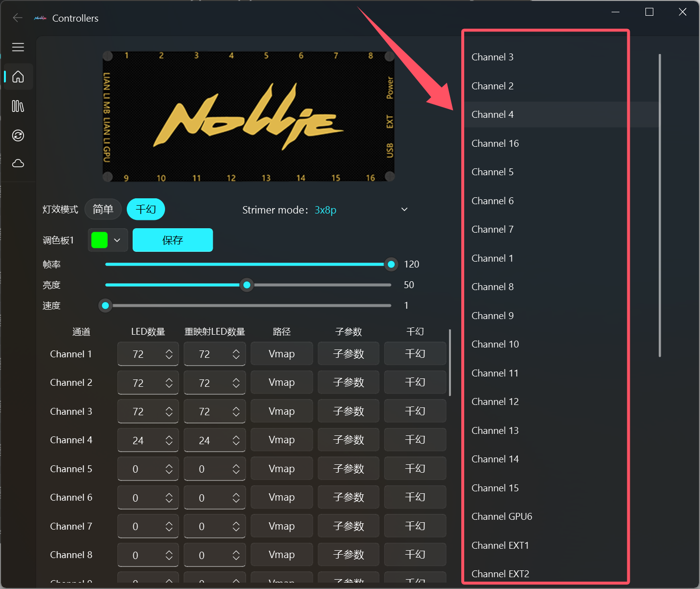Select Channel 10 in the right list

(x=561, y=344)
